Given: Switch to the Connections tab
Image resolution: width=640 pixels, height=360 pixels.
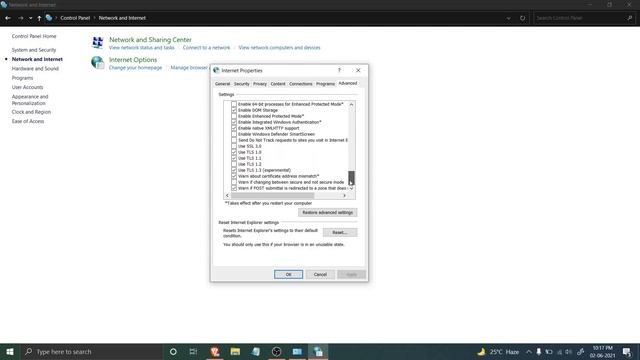Looking at the screenshot, I should pos(300,84).
